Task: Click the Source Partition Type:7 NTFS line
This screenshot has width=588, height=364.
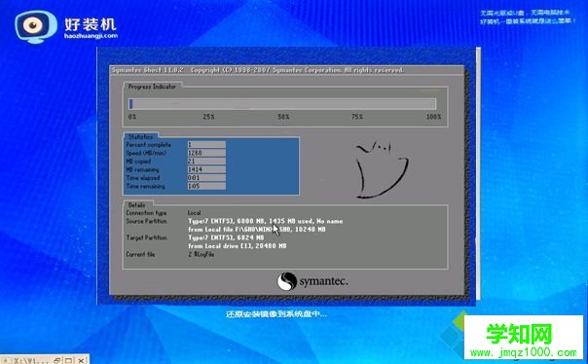Action: [x=266, y=221]
